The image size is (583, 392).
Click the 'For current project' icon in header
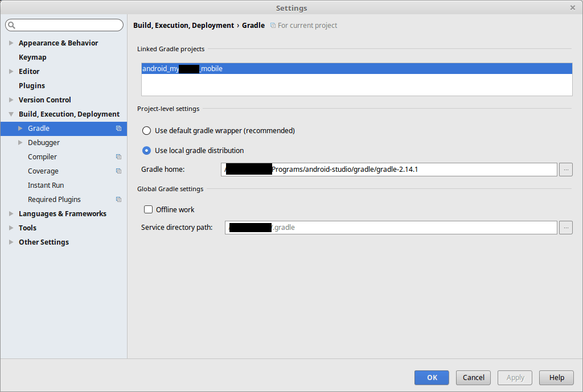(x=273, y=26)
